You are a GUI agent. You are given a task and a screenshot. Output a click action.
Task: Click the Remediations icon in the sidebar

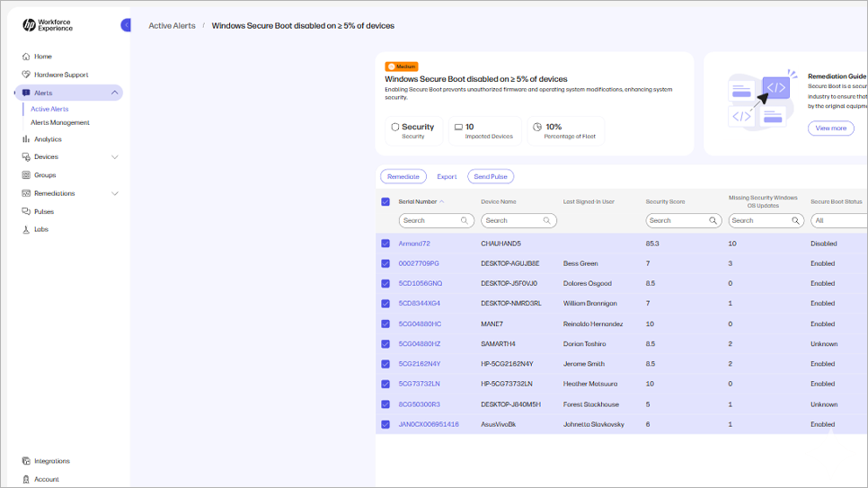26,193
